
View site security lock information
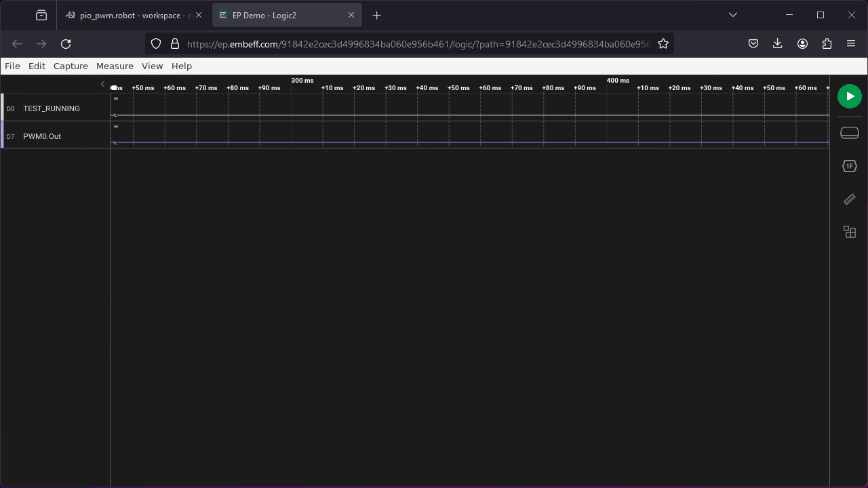point(175,43)
